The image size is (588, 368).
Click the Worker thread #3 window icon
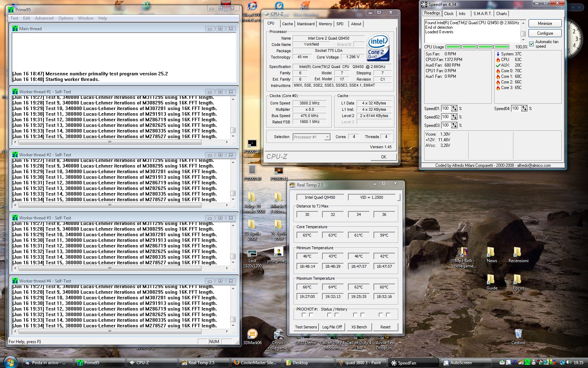(x=15, y=218)
